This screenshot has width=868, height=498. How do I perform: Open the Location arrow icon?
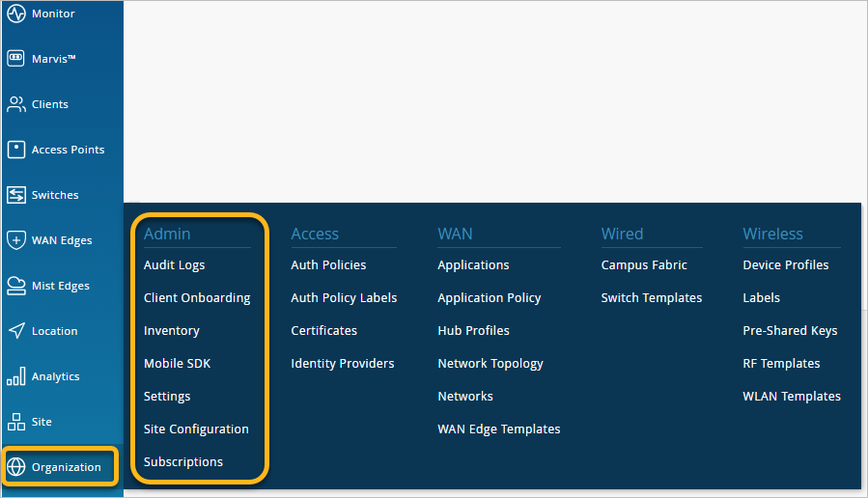coord(15,331)
